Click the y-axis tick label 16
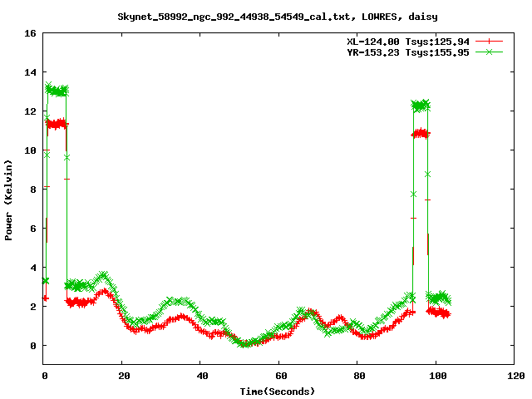 click(x=30, y=33)
